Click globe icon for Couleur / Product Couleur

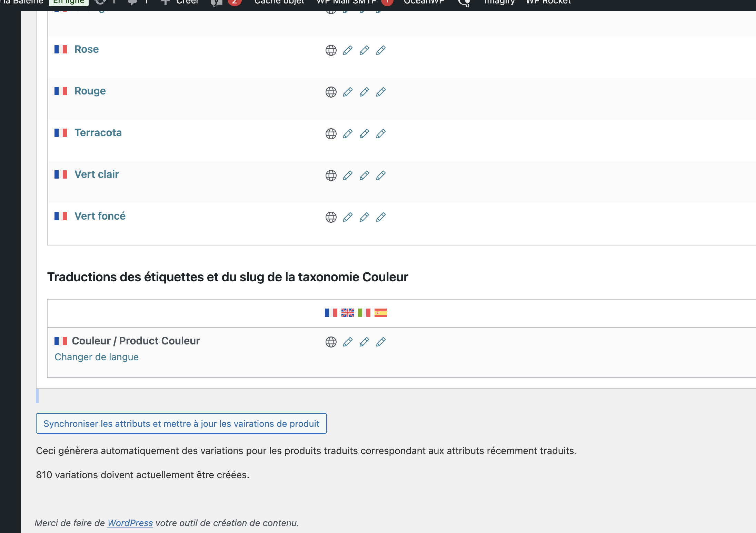pos(331,342)
